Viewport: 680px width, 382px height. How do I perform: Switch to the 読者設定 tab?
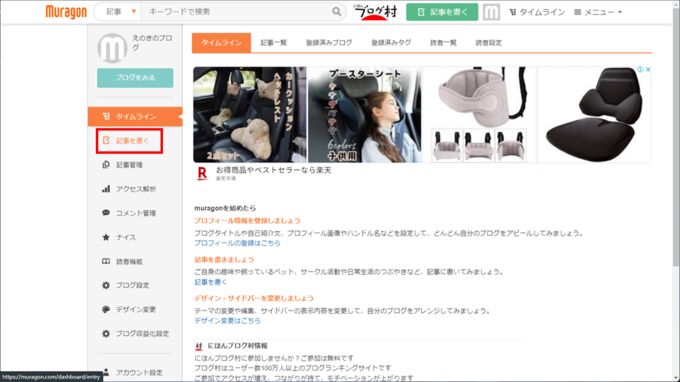[x=489, y=42]
